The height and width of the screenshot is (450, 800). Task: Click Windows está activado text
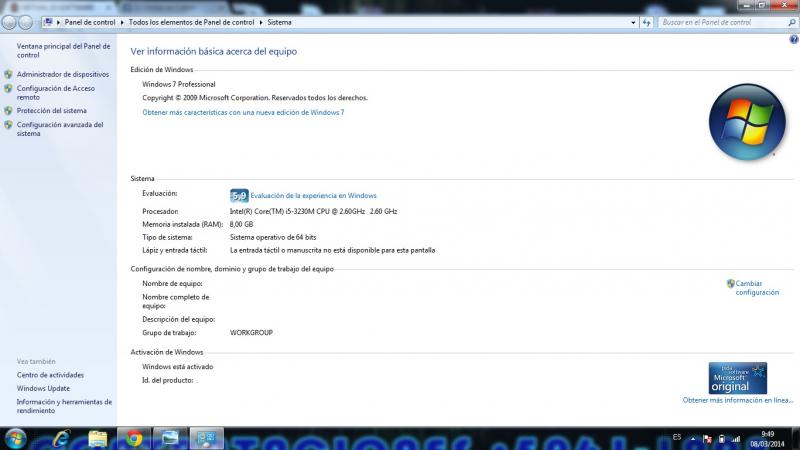(x=178, y=367)
